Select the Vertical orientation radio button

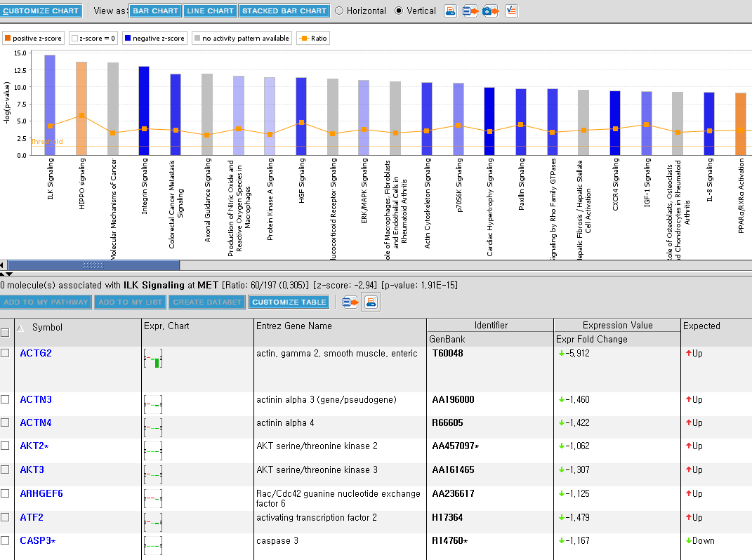pyautogui.click(x=399, y=11)
